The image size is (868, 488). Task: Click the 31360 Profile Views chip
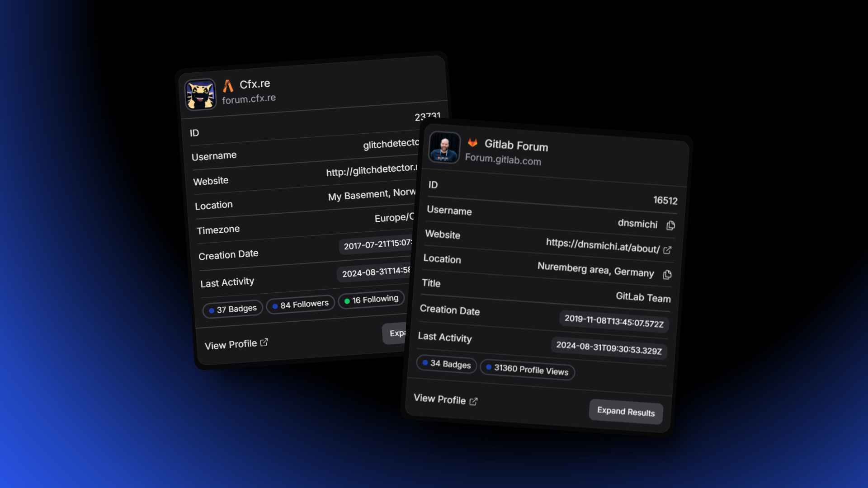point(527,370)
